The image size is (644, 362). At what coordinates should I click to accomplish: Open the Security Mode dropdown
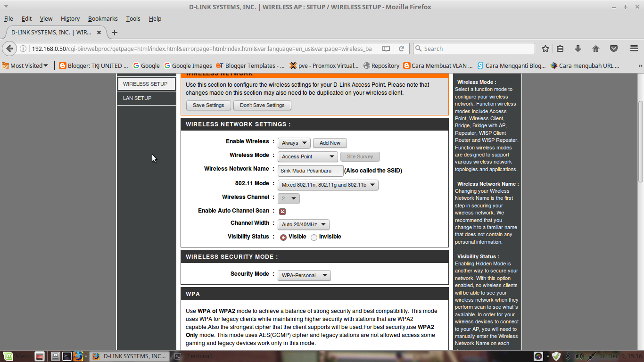tap(304, 275)
